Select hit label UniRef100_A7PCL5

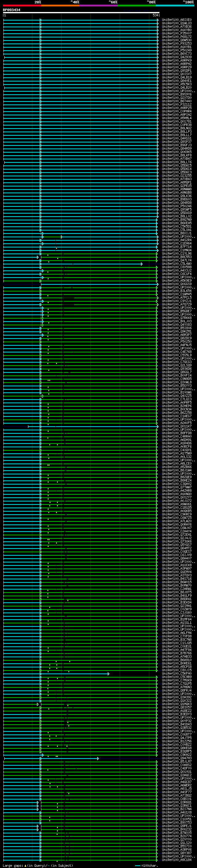(x=177, y=297)
